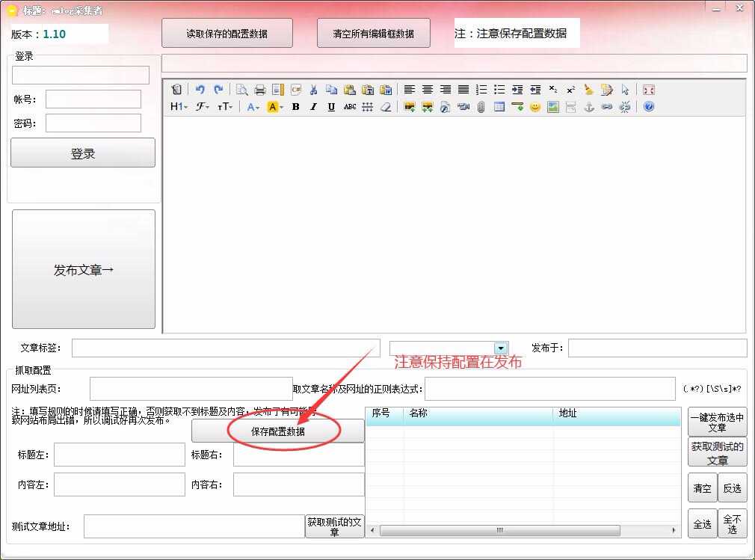The width and height of the screenshot is (755, 560).
Task: Apply superscript formatting
Action: (570, 89)
